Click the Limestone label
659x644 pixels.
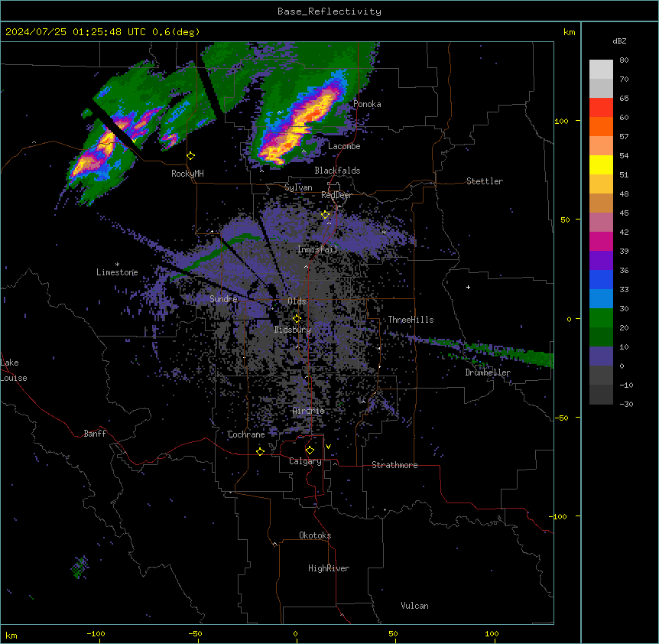point(117,273)
